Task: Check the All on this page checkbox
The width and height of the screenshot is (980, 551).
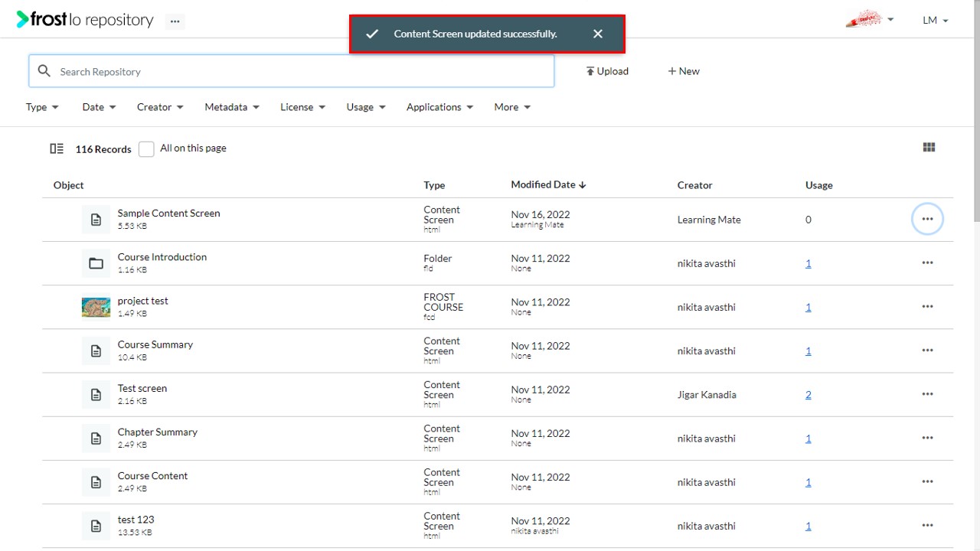Action: pyautogui.click(x=146, y=149)
